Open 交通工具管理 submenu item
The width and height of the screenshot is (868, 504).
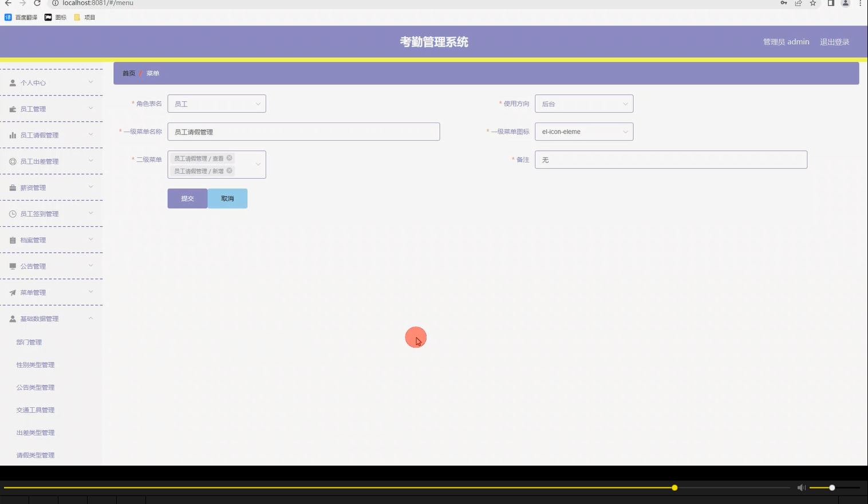[x=35, y=410]
